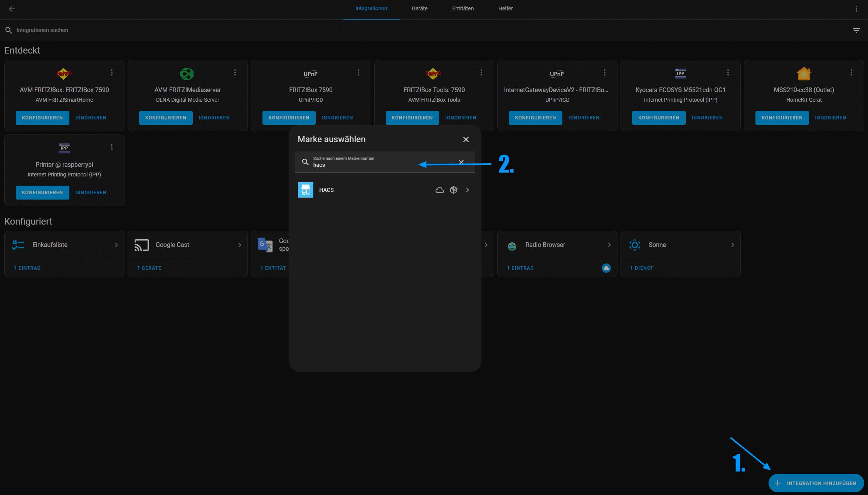Switch to the Geräte tab
The height and width of the screenshot is (495, 868).
coord(419,8)
